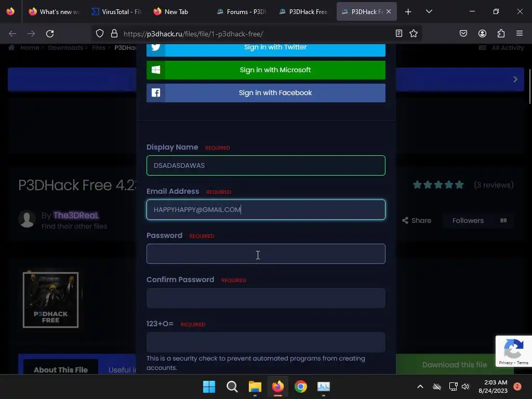Open Windows Start menu

209,387
